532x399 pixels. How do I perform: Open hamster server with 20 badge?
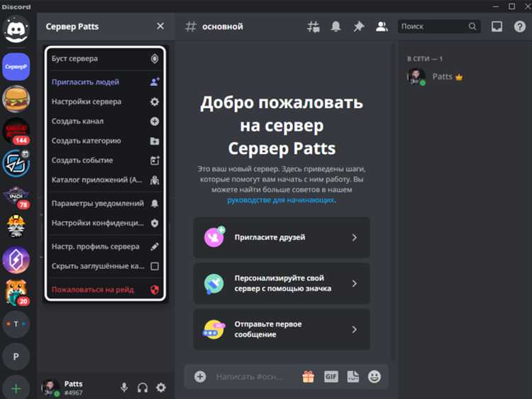pyautogui.click(x=16, y=293)
